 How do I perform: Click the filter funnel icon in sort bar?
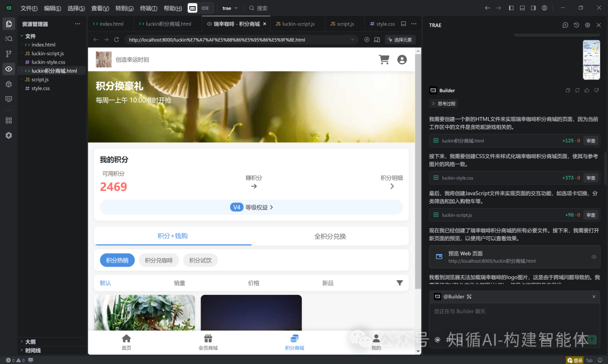click(400, 283)
